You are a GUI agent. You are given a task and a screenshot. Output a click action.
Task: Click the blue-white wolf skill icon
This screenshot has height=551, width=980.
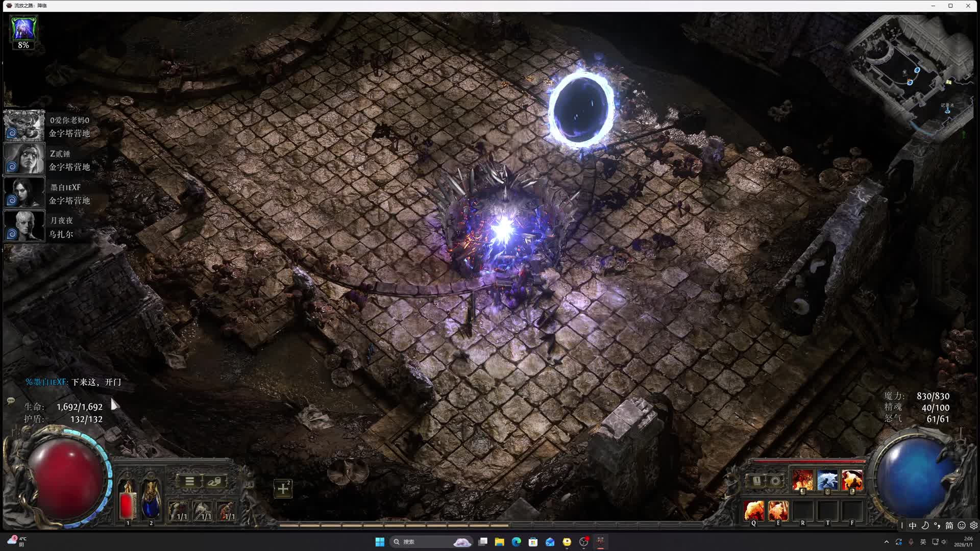[827, 481]
